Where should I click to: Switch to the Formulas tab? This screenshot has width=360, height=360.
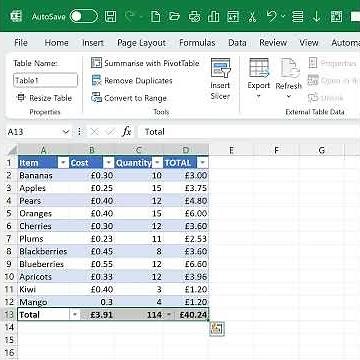click(x=197, y=43)
